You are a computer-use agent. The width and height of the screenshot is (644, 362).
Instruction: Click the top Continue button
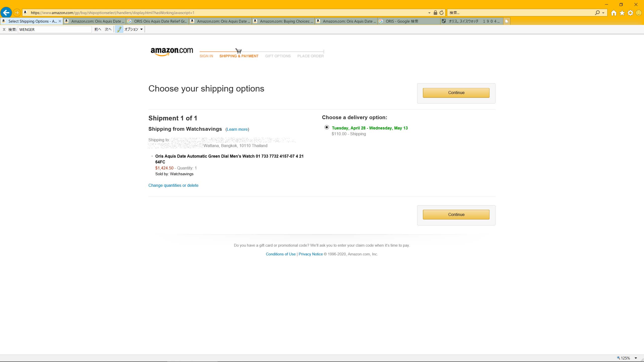click(x=456, y=93)
